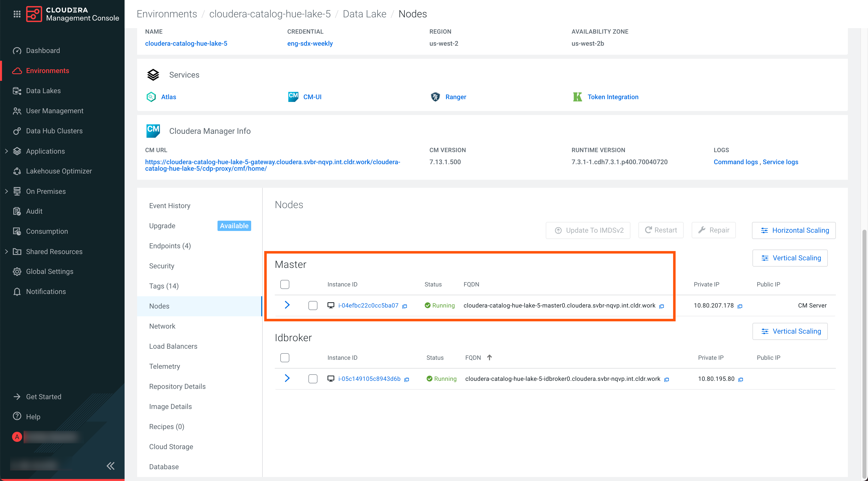This screenshot has height=481, width=868.
Task: Expand the master node row details
Action: click(x=287, y=305)
